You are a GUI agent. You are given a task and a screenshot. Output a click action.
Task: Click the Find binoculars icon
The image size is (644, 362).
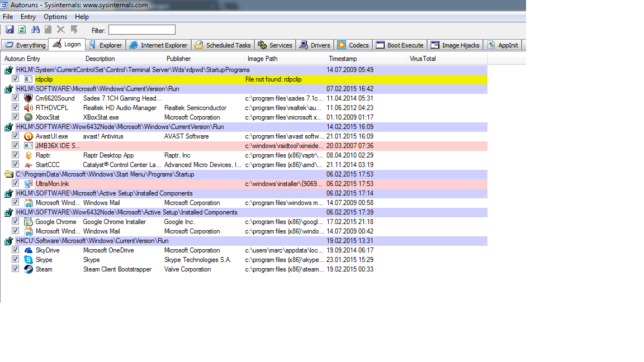pyautogui.click(x=35, y=30)
